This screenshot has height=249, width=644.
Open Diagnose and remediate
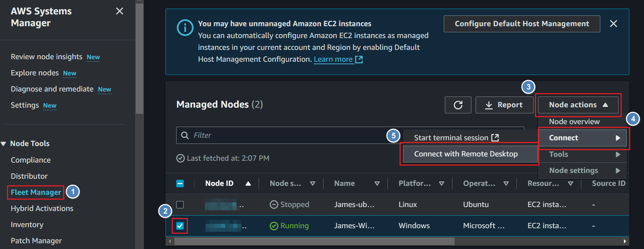click(x=52, y=89)
